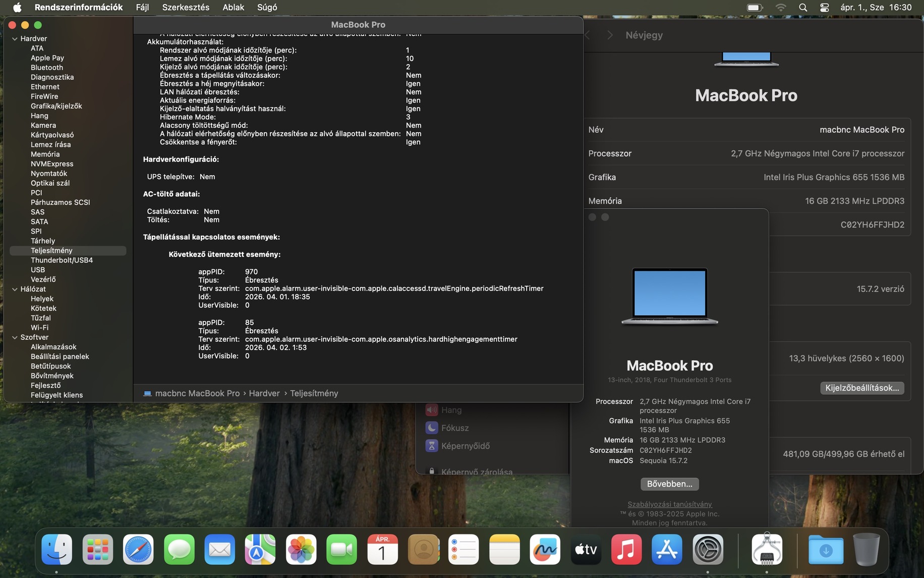924x578 pixels.
Task: Open the Ablak menu
Action: [x=233, y=8]
